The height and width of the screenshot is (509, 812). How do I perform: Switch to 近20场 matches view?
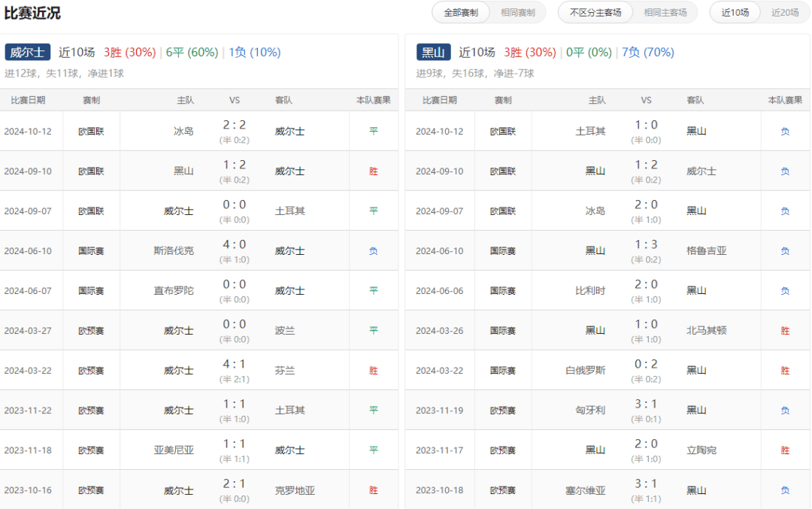(x=785, y=13)
